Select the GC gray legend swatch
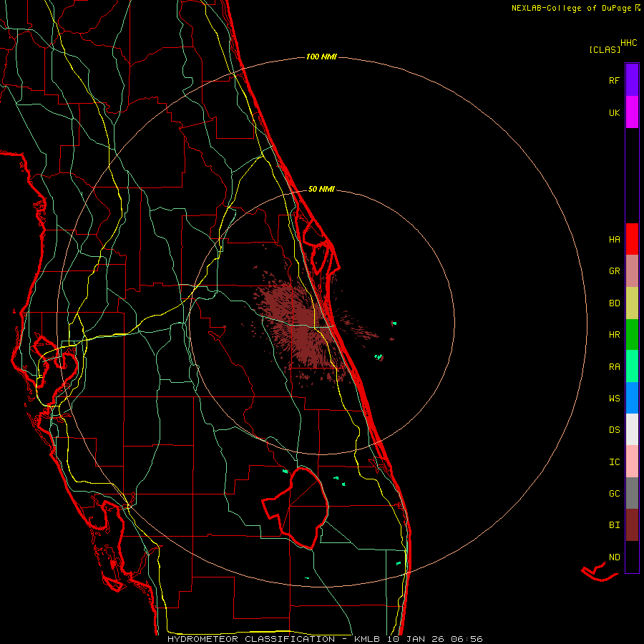644x644 pixels. [632, 493]
